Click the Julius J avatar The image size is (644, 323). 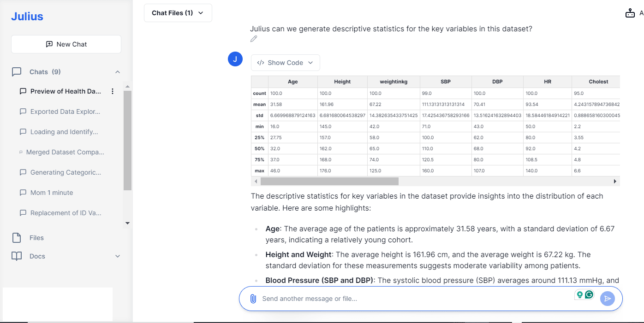[235, 59]
